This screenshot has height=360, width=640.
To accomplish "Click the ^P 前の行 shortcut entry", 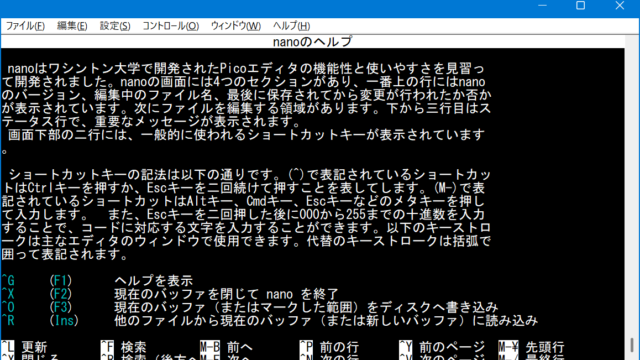I will [x=329, y=347].
